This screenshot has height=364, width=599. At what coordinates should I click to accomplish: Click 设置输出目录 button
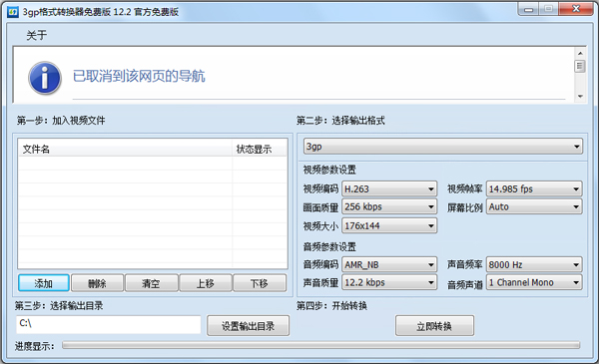(248, 326)
